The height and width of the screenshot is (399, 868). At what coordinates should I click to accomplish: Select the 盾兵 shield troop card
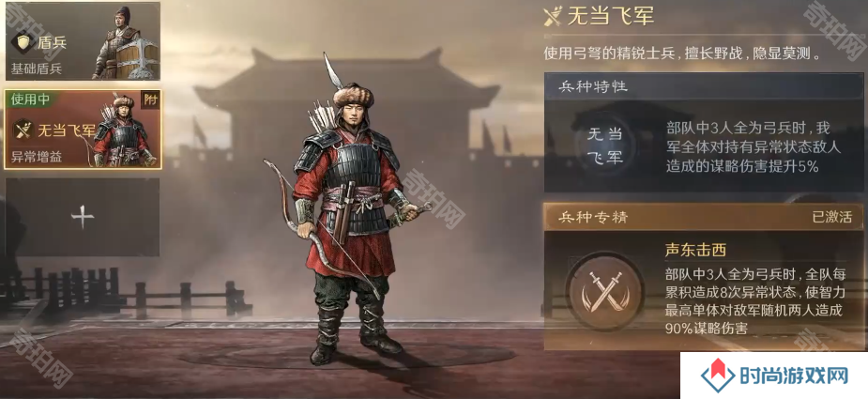point(83,41)
